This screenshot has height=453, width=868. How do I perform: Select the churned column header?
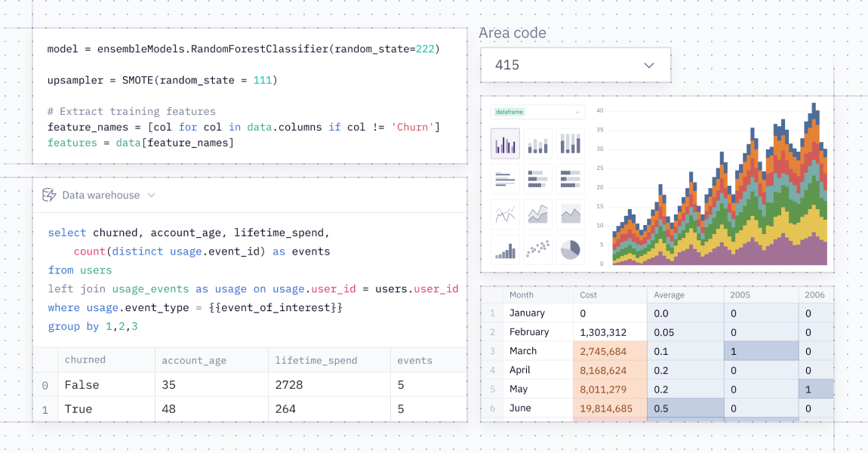coord(85,360)
